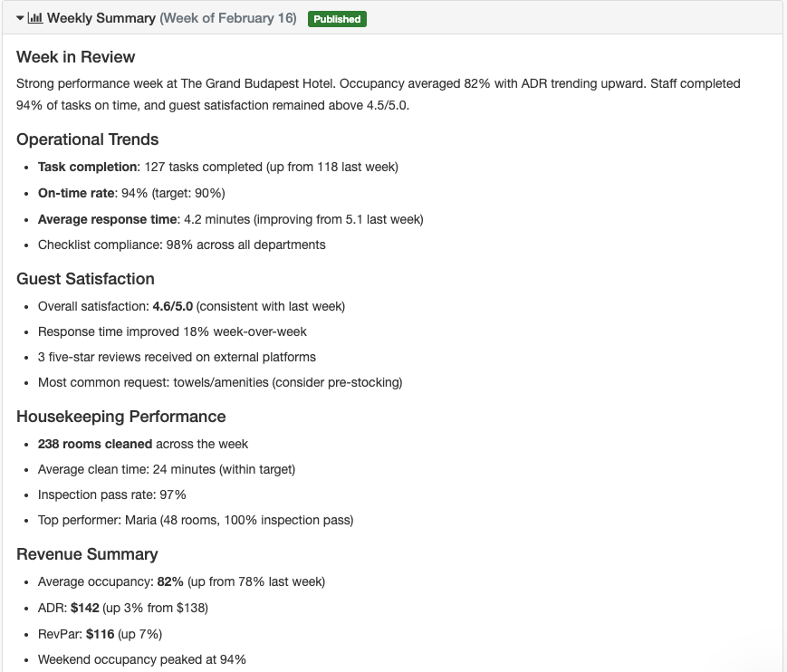Click the bold On-time rate label
The height and width of the screenshot is (672, 787).
coord(76,193)
